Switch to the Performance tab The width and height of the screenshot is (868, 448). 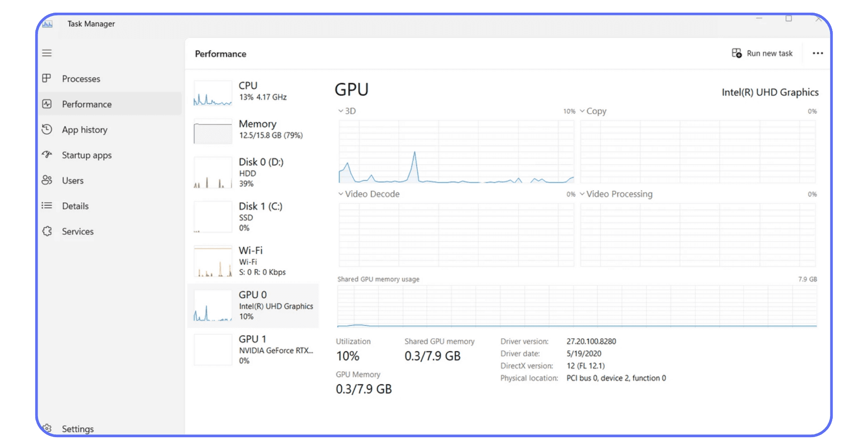pyautogui.click(x=87, y=104)
